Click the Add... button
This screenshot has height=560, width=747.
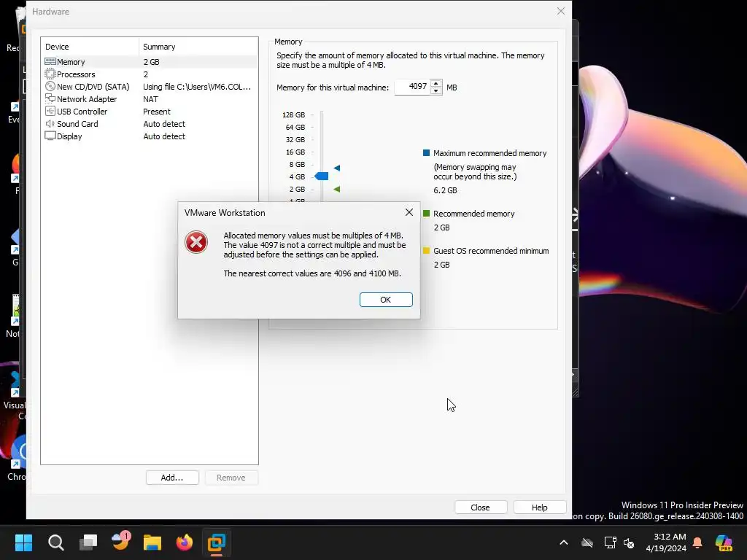[172, 478]
